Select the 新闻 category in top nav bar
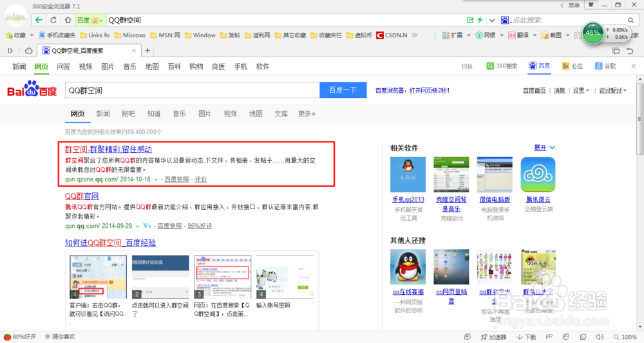The height and width of the screenshot is (343, 644). coord(19,66)
